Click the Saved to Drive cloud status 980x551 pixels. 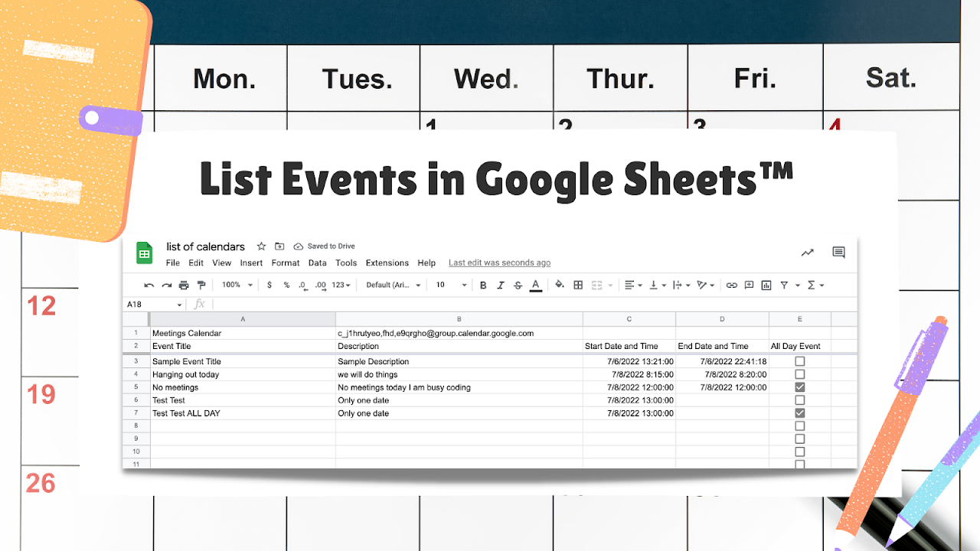click(x=325, y=246)
